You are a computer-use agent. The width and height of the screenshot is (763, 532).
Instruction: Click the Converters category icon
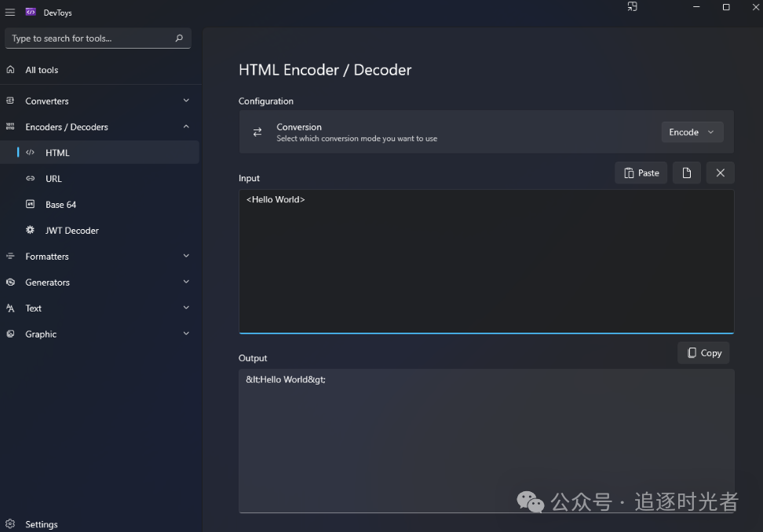tap(10, 100)
